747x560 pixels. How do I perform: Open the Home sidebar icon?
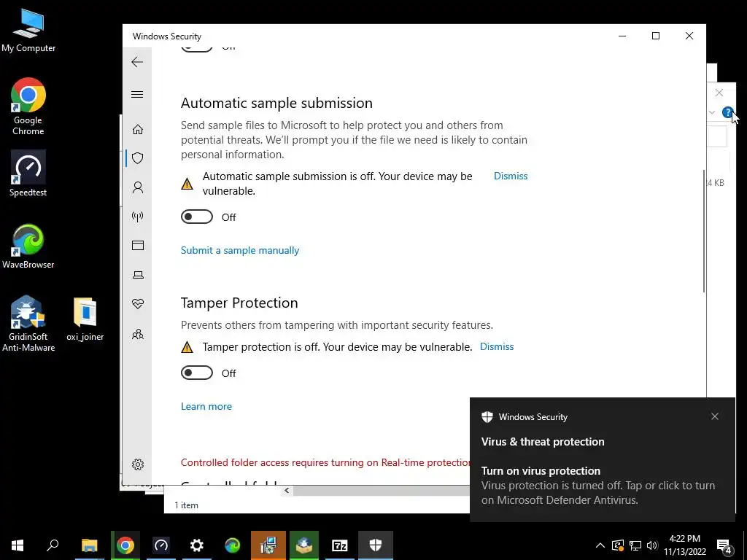(x=138, y=130)
